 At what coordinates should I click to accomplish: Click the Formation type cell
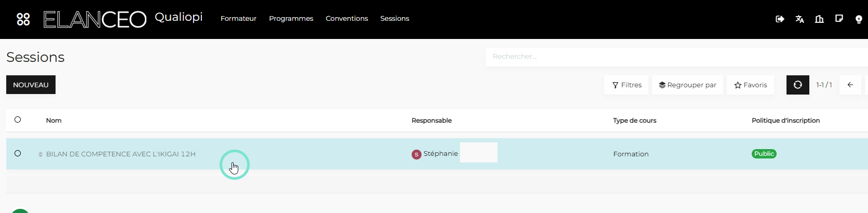pyautogui.click(x=631, y=154)
